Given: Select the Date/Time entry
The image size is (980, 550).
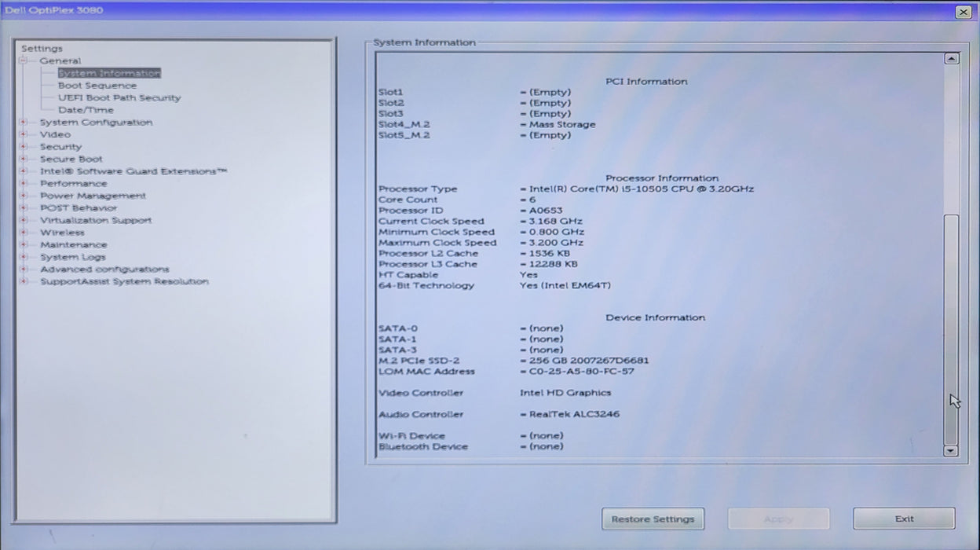Looking at the screenshot, I should click(86, 110).
